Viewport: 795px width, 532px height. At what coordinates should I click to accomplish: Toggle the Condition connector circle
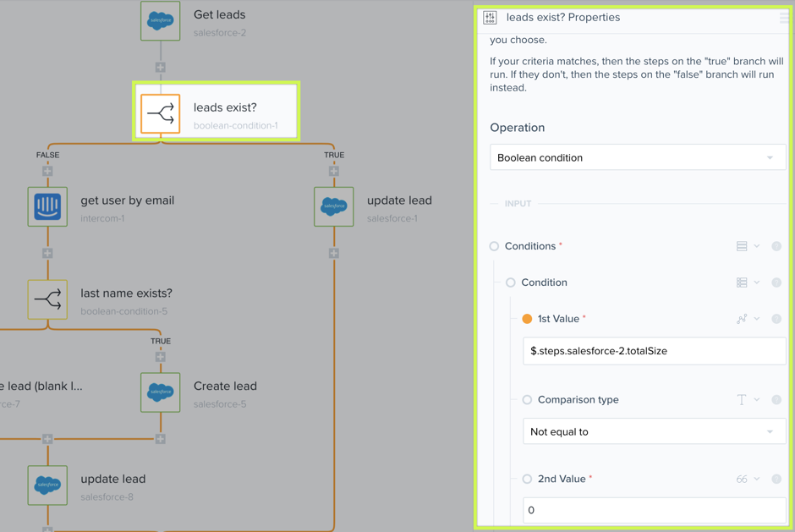[x=511, y=282]
